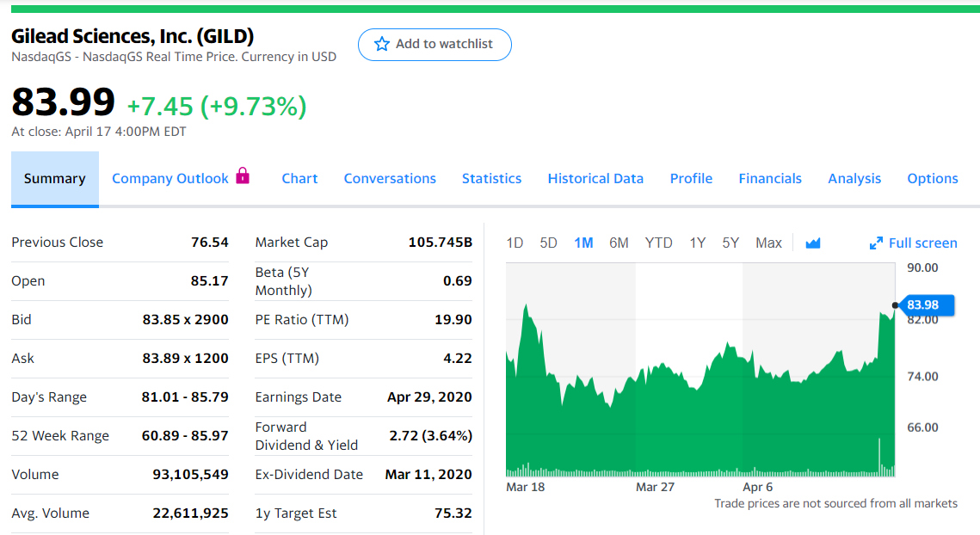Click the Mar 27 chart axis label
Screen dimensions: 980x535
tap(655, 487)
